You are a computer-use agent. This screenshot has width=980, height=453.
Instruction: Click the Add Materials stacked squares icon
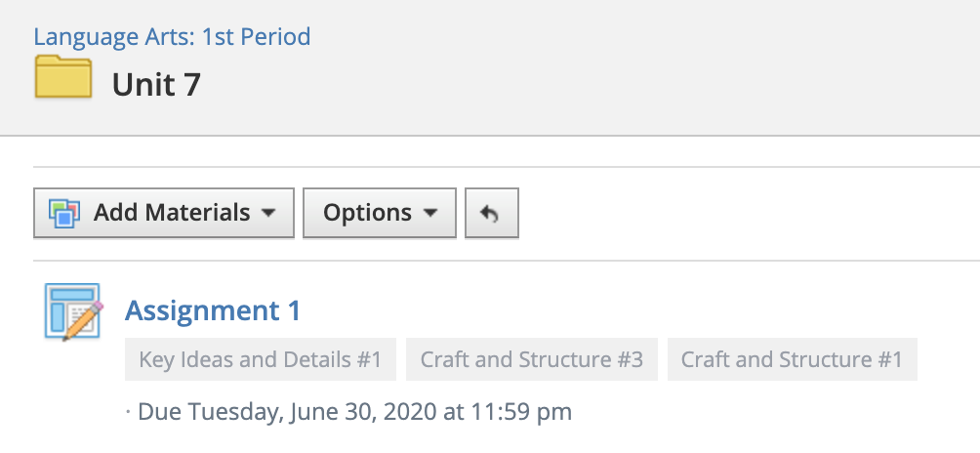63,213
